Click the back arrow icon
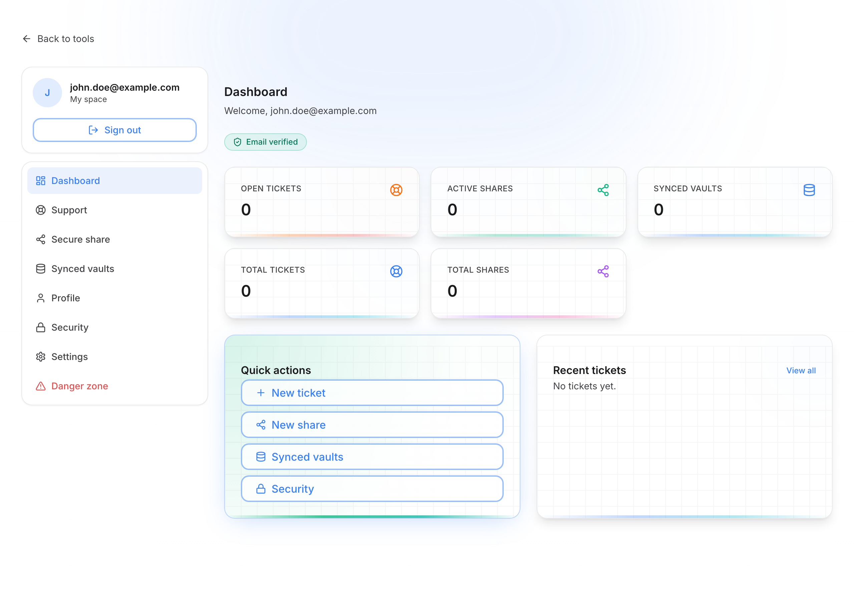 click(x=26, y=39)
